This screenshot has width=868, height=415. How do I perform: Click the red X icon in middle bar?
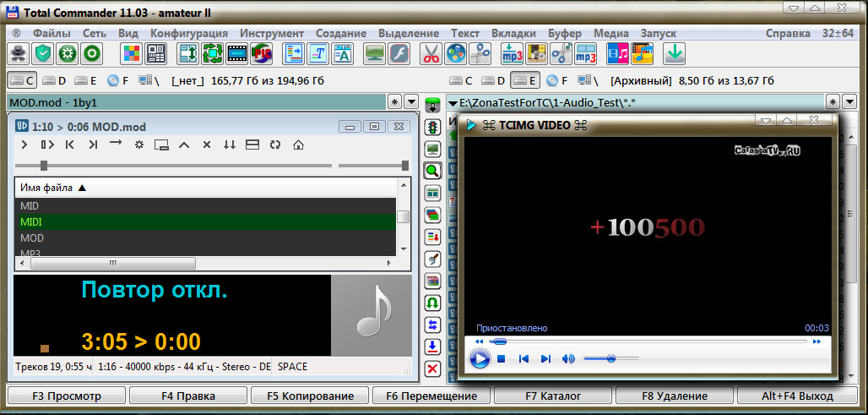(x=432, y=369)
